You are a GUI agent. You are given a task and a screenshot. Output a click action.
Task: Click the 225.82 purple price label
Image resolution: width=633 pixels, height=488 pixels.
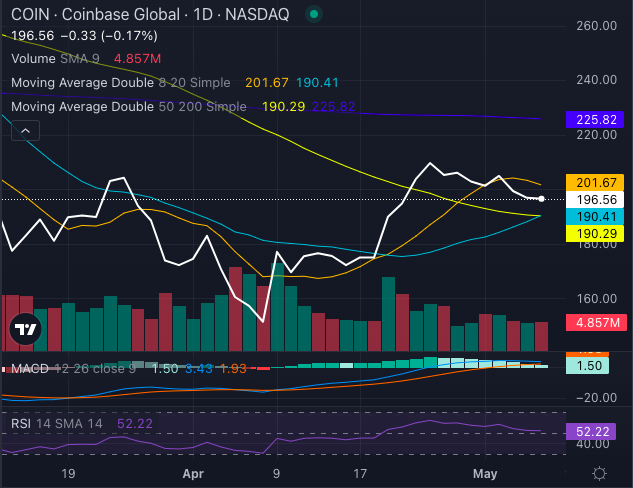[x=595, y=119]
